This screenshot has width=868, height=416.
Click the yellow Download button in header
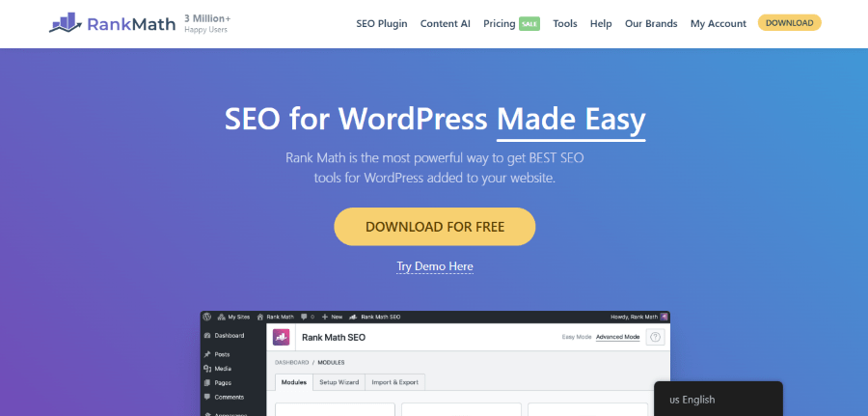pyautogui.click(x=789, y=23)
